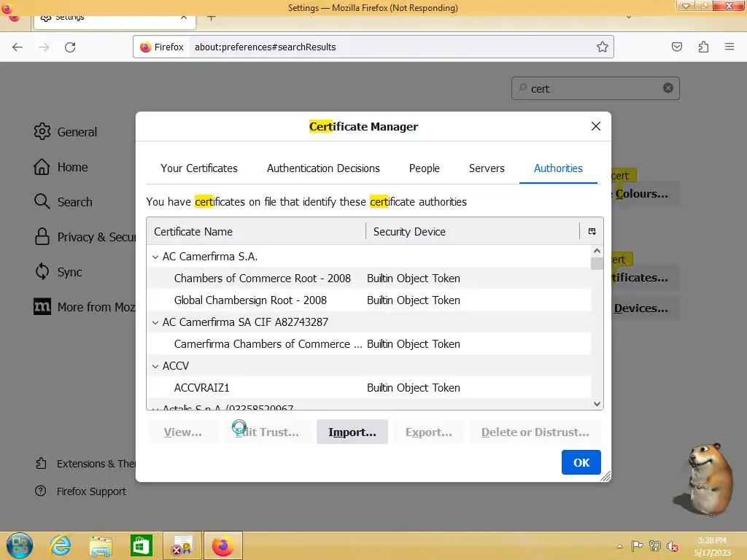
Task: Click Delete or Distrust... button
Action: click(x=535, y=432)
